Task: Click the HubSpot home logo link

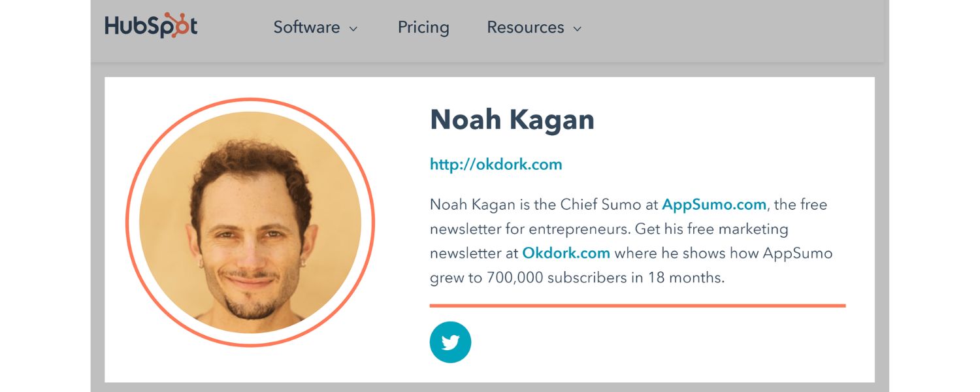Action: [x=150, y=25]
